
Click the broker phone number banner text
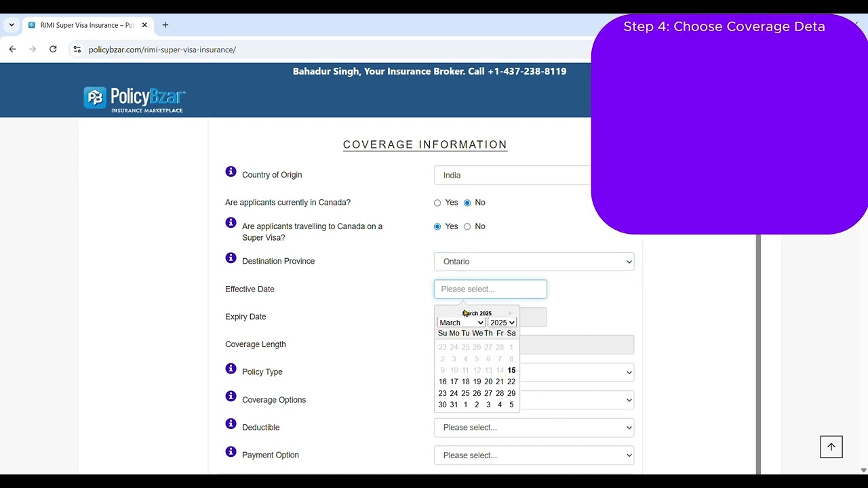pos(429,71)
